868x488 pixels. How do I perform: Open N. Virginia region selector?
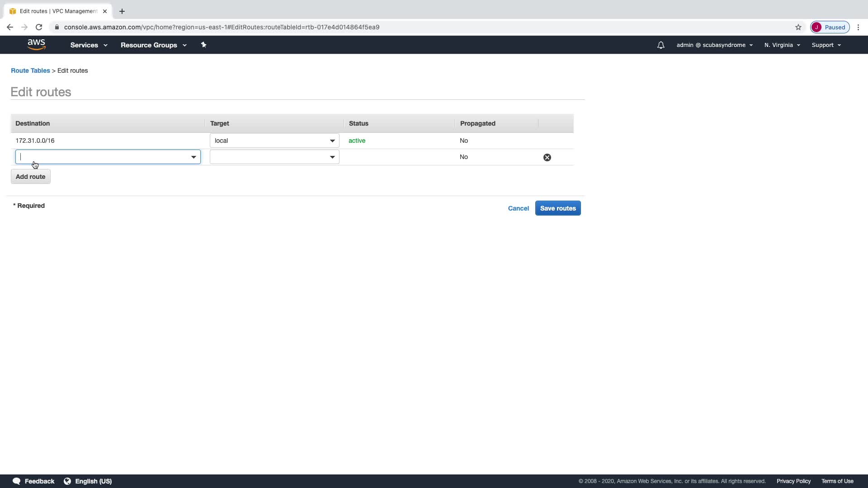pyautogui.click(x=782, y=45)
